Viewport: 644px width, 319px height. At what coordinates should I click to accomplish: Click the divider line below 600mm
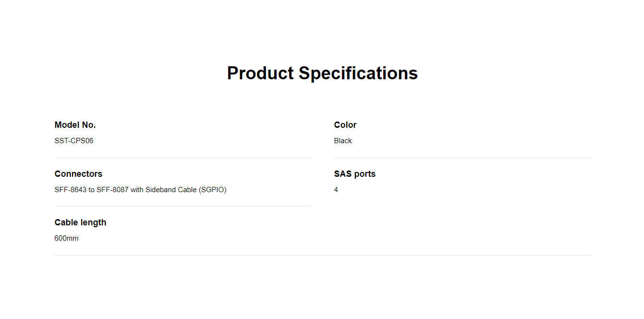tap(323, 255)
